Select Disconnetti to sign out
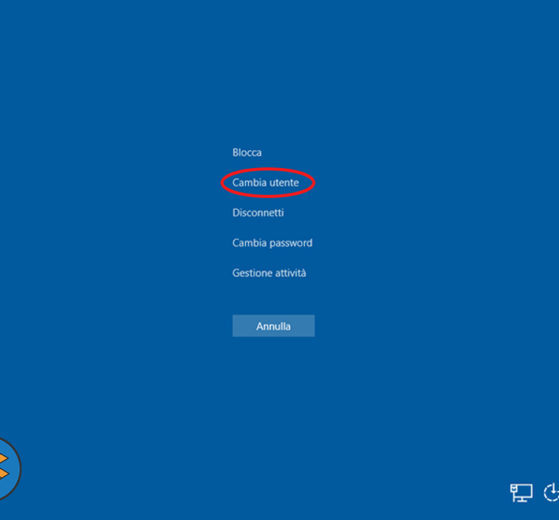The image size is (559, 520). tap(258, 213)
